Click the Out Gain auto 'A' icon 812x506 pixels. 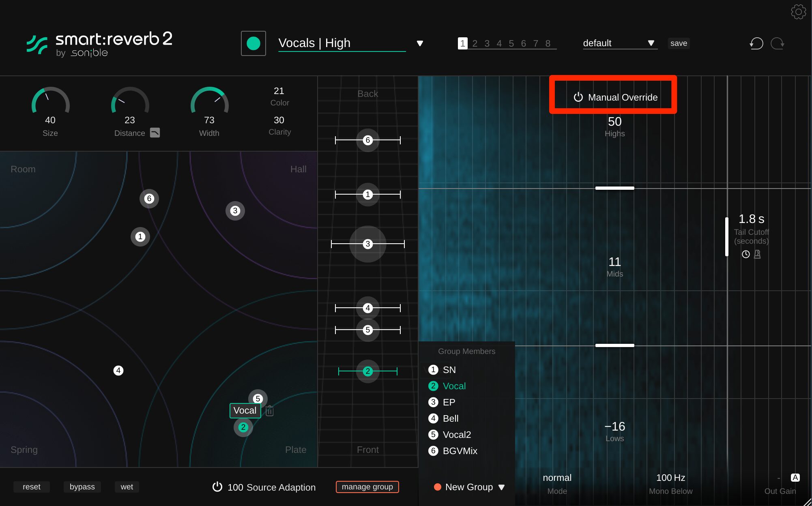coord(795,478)
